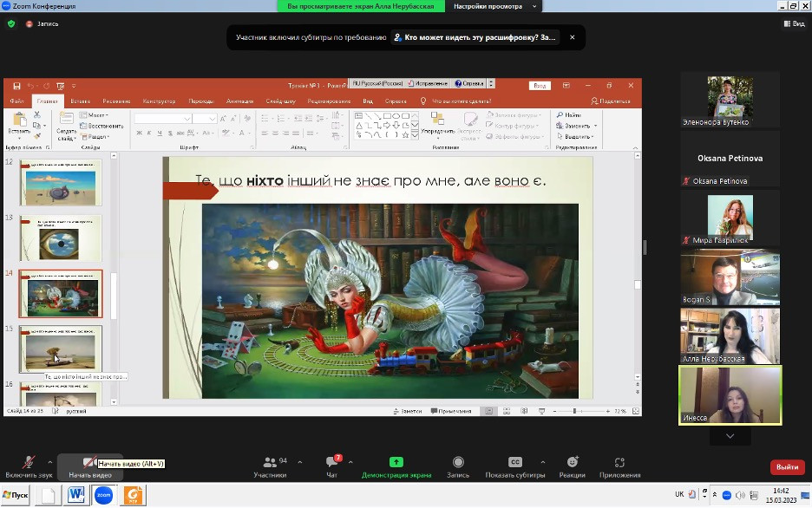Image resolution: width=812 pixels, height=508 pixels.
Task: Switch to slide sorter view icon
Action: [507, 411]
